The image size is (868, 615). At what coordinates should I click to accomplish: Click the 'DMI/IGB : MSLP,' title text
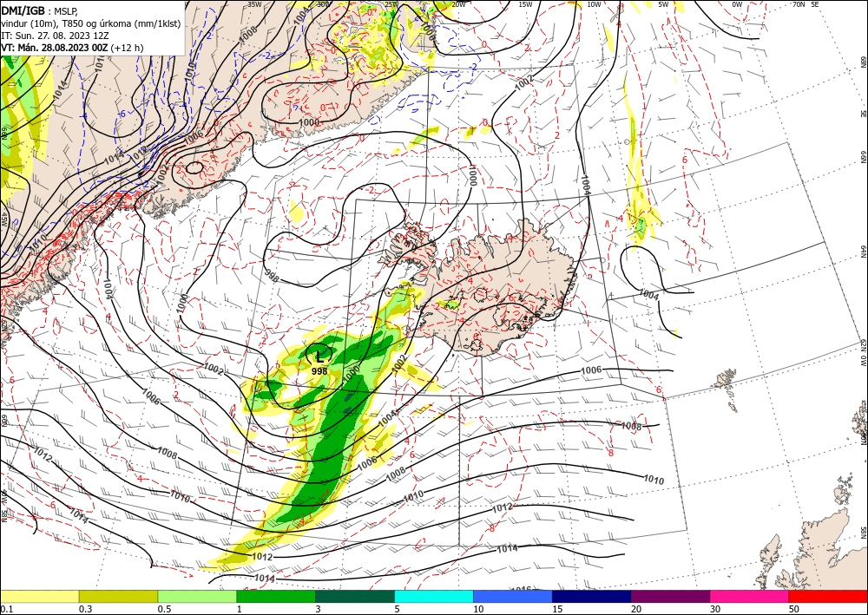[x=39, y=10]
